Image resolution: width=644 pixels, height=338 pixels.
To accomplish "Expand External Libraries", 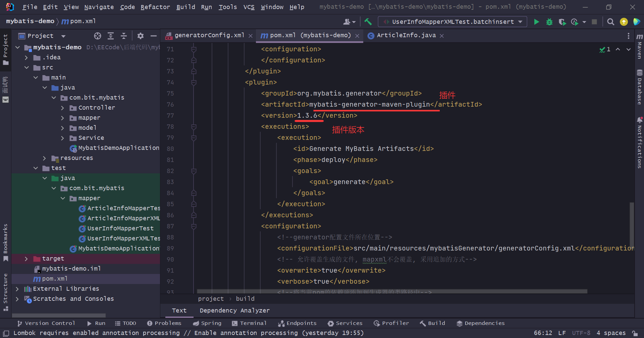I will click(x=17, y=289).
